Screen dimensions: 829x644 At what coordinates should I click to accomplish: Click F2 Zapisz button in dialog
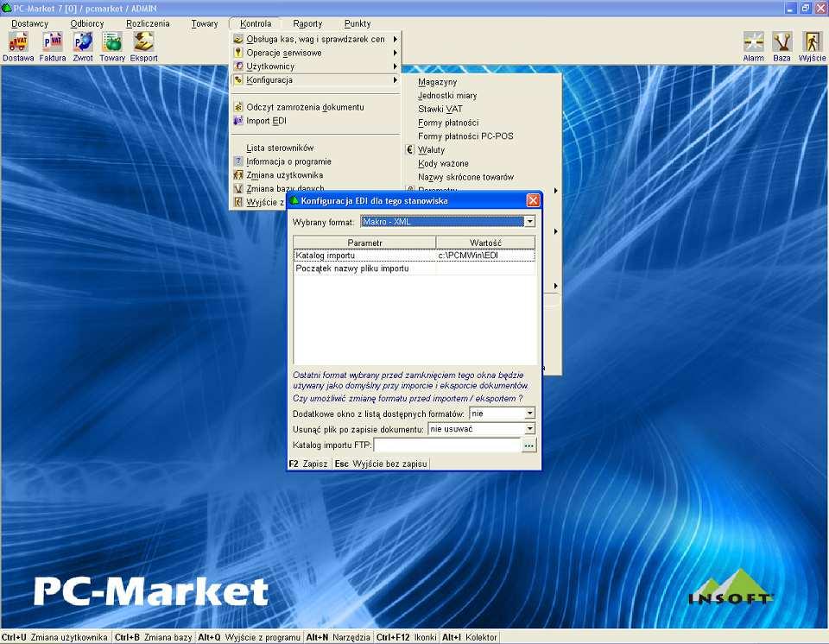tap(309, 464)
